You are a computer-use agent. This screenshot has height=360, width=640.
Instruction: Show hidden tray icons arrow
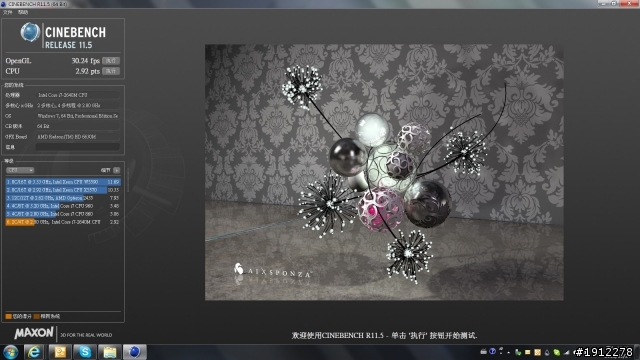coord(509,352)
